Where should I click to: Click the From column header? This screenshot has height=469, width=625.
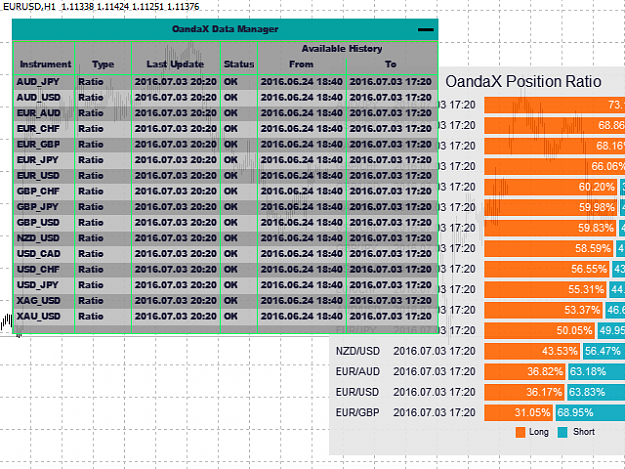pyautogui.click(x=301, y=64)
